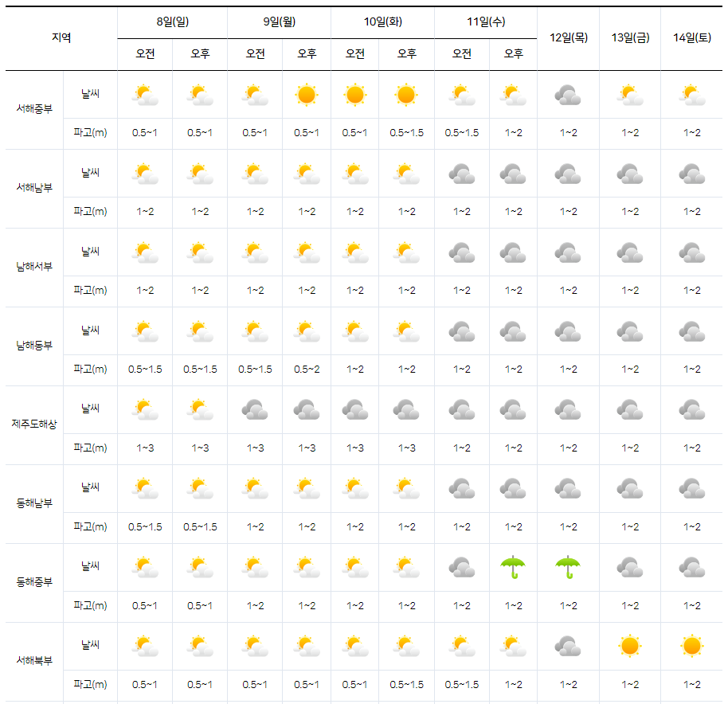
Task: Click 서해북부 파고(m) row label
Action: [90, 685]
